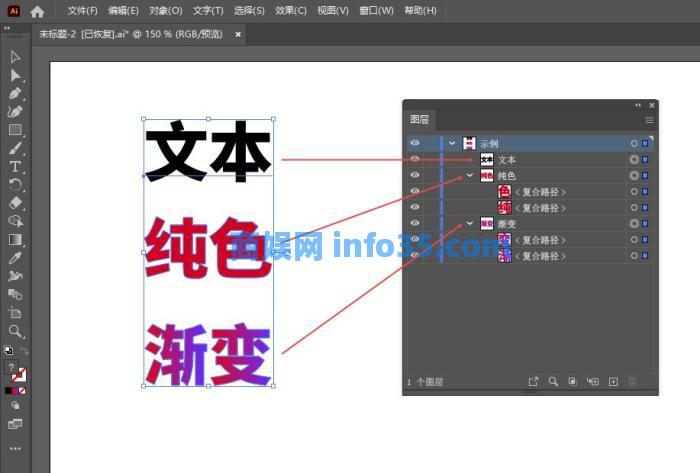Hide compound path with 纯 thumbnail

coord(415,207)
